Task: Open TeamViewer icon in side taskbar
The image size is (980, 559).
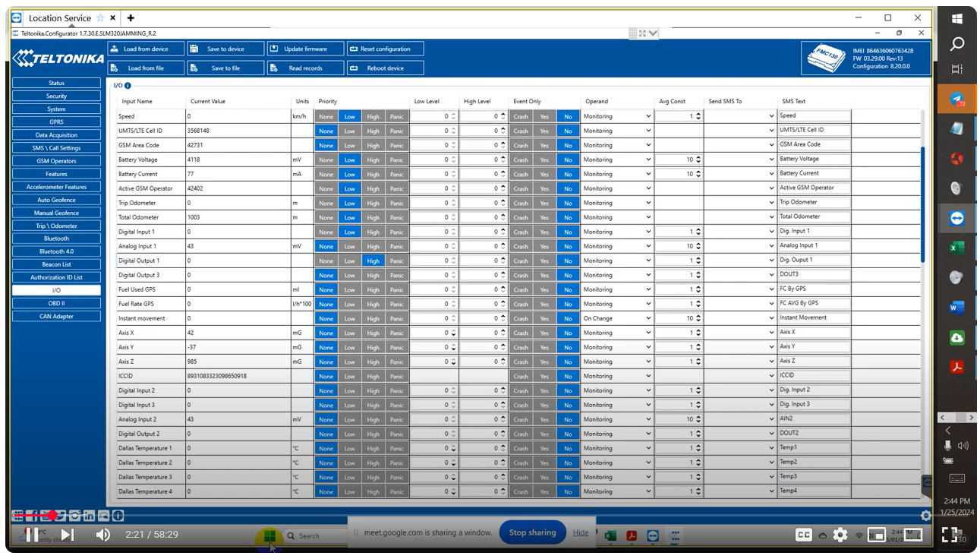Action: tap(957, 218)
